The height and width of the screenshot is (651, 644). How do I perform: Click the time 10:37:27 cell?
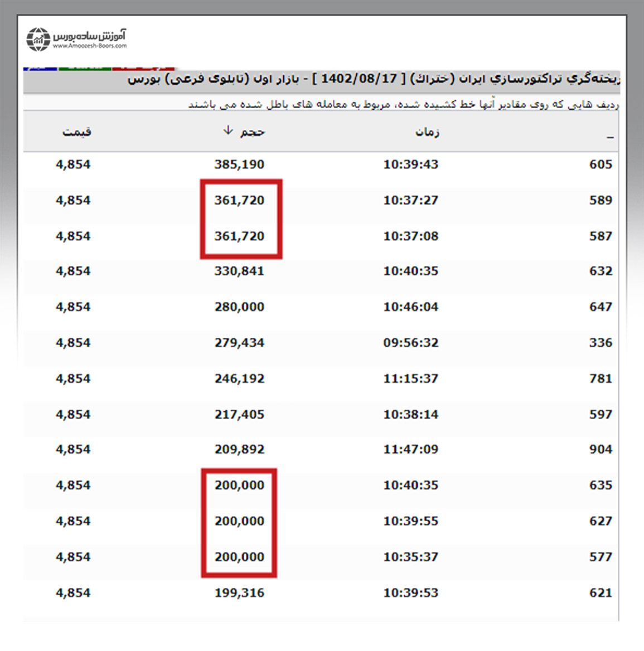point(410,200)
